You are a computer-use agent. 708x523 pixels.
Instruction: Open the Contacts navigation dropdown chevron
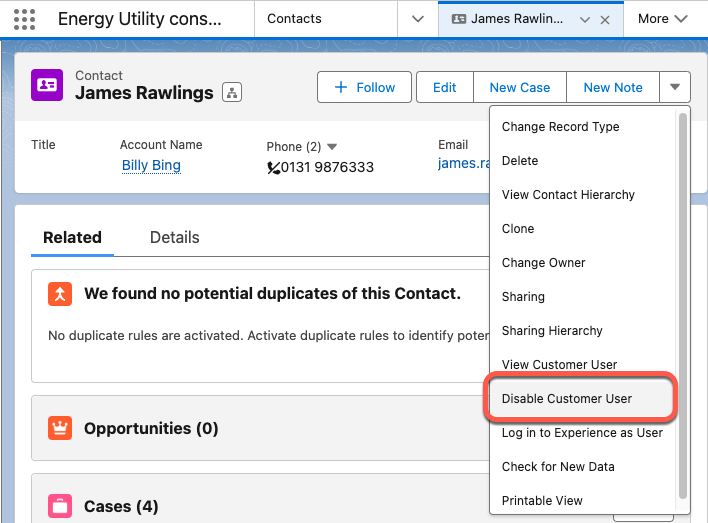pos(418,19)
